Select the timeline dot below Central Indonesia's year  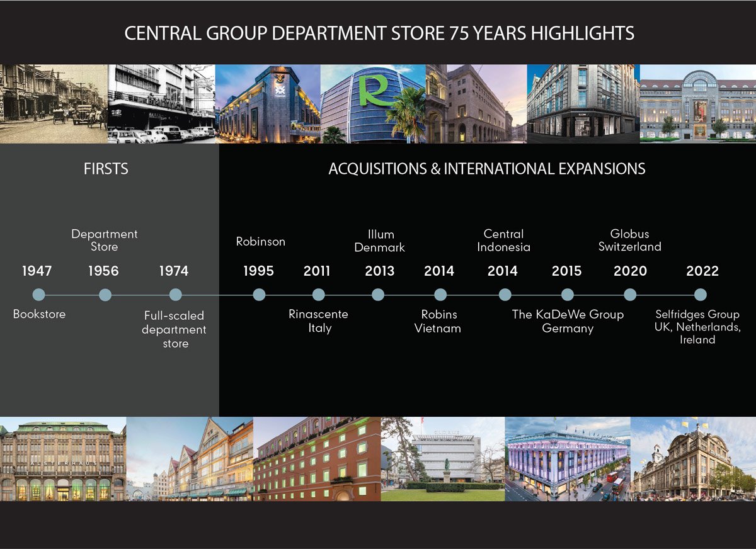(x=505, y=295)
